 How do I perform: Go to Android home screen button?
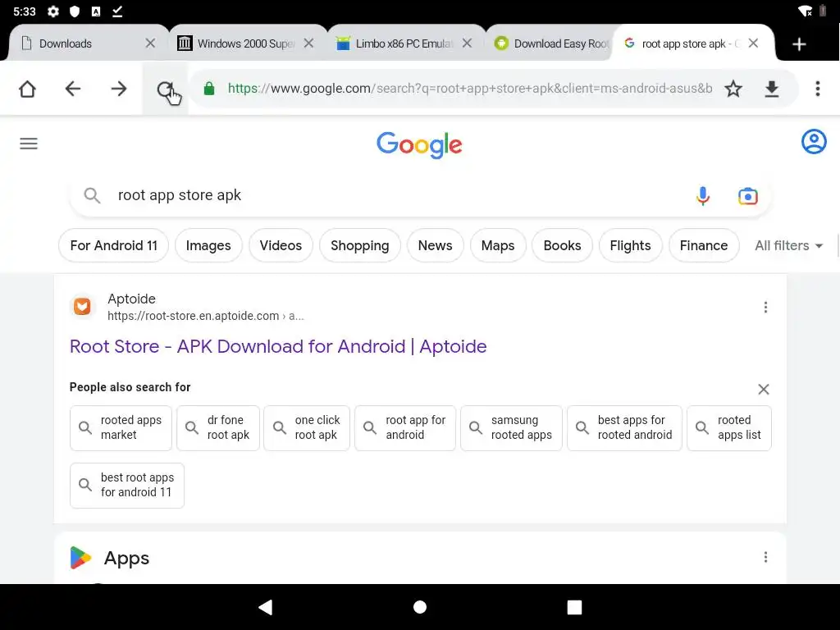coord(420,607)
